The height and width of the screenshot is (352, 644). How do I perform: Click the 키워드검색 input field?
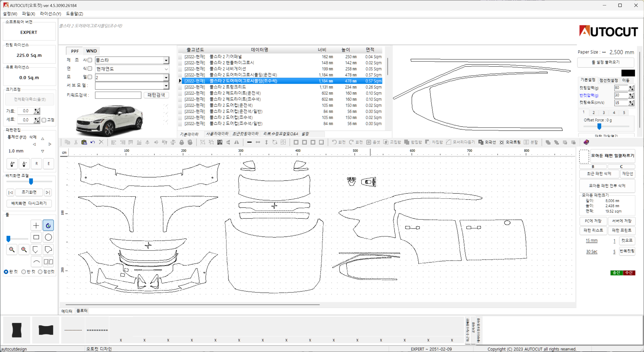pyautogui.click(x=118, y=95)
